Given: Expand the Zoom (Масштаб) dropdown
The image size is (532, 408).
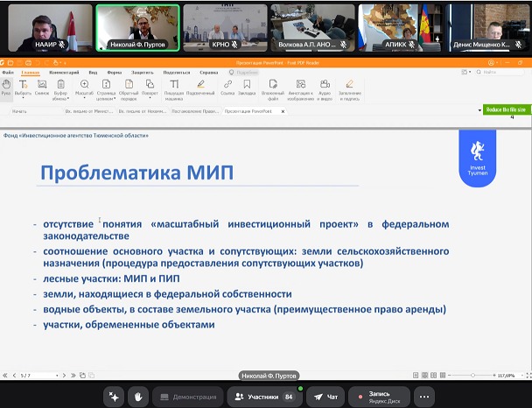Looking at the screenshot, I should click(x=84, y=88).
